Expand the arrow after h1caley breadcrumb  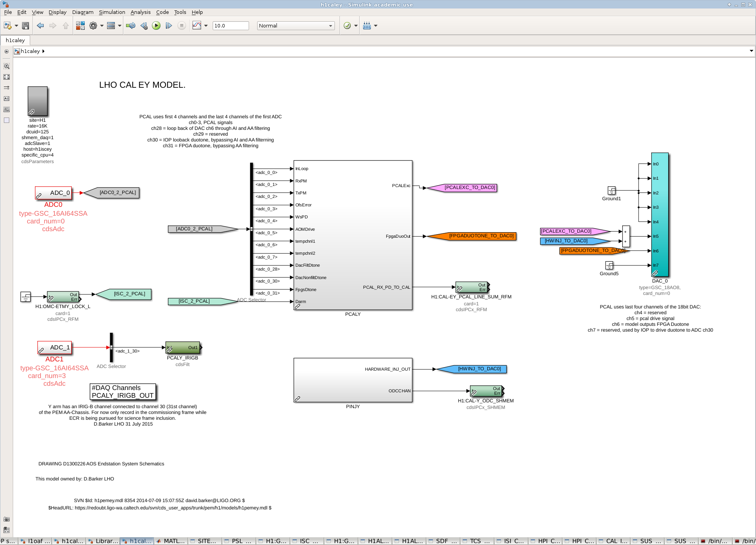click(43, 51)
